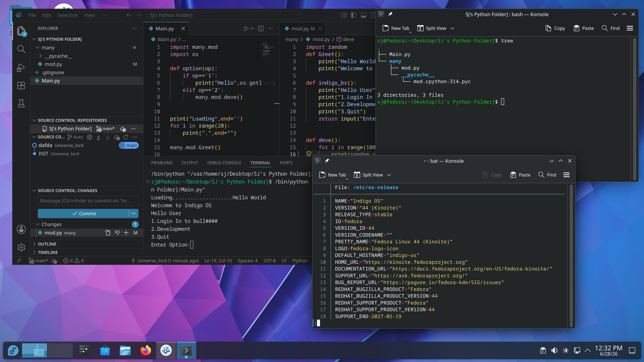The width and height of the screenshot is (644, 362).
Task: Toggle pin on bat Konsole window
Action: click(x=327, y=161)
